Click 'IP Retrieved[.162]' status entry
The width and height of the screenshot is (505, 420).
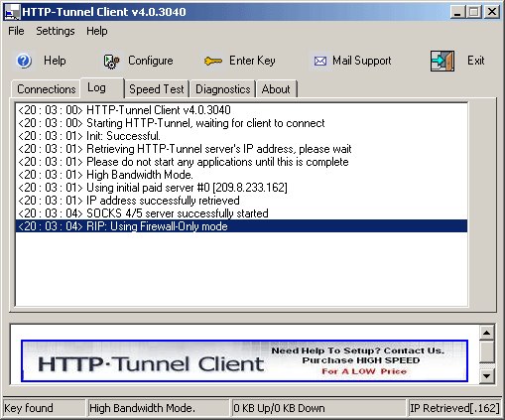click(454, 408)
